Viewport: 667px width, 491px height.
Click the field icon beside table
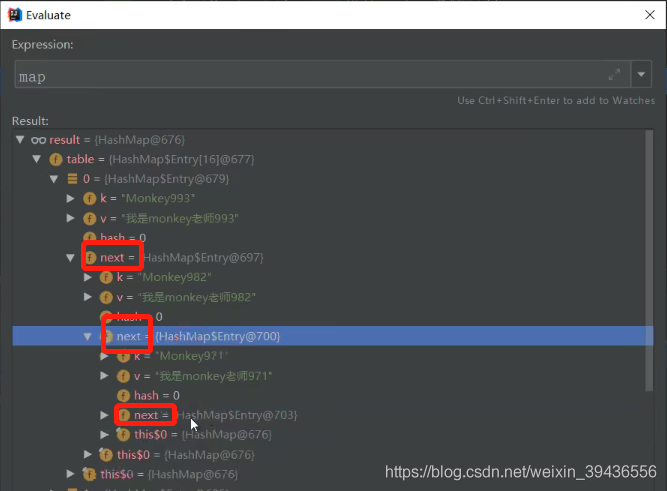pyautogui.click(x=56, y=160)
